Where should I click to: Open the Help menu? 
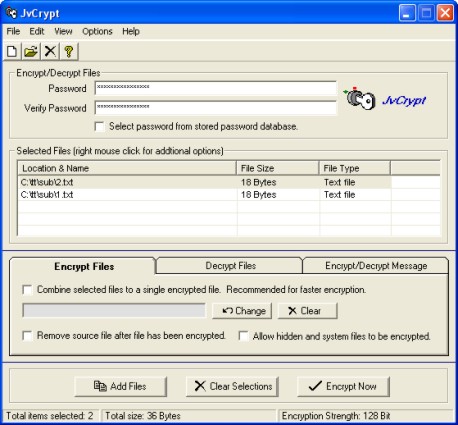[131, 31]
